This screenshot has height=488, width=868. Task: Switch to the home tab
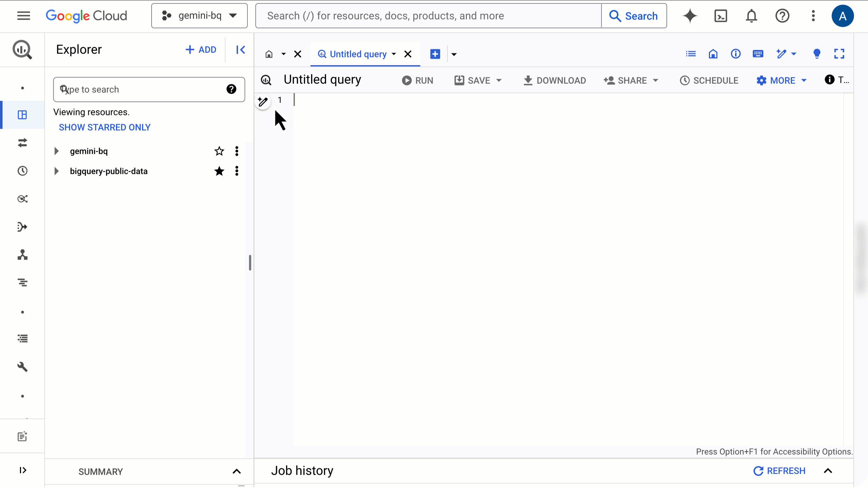point(269,54)
